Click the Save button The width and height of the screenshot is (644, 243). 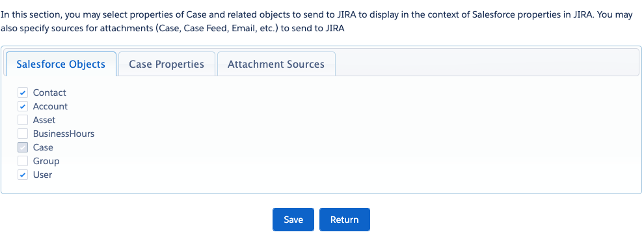pos(293,220)
